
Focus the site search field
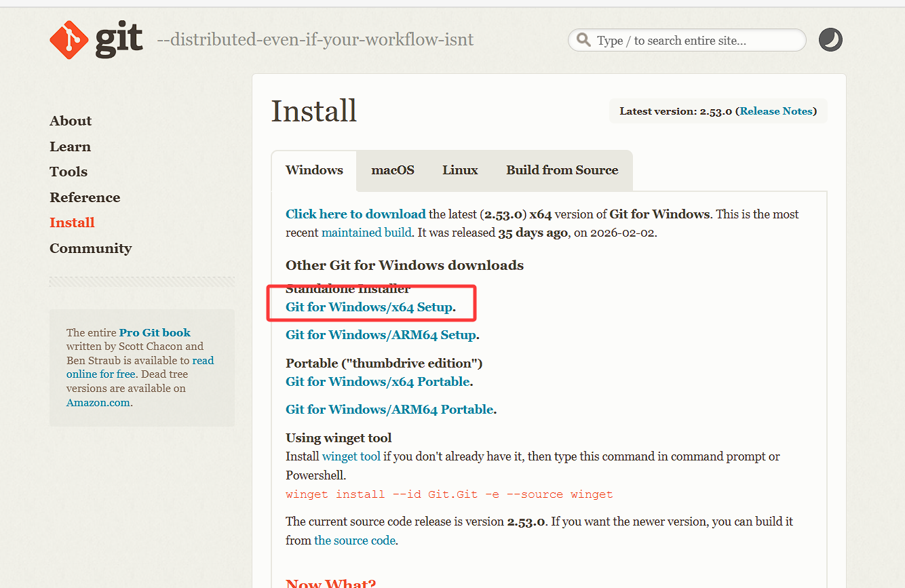(692, 41)
